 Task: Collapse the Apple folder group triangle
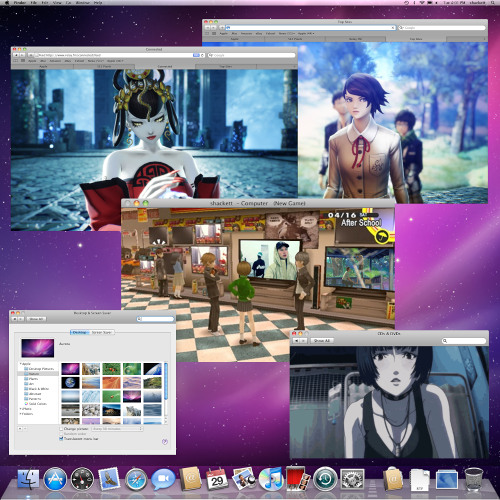pos(21,364)
